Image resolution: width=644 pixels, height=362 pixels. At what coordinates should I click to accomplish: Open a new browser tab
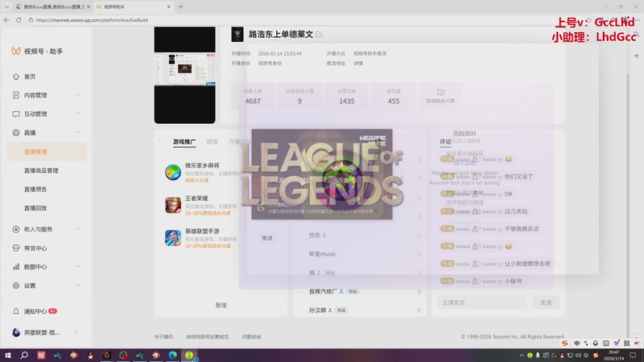[x=180, y=6]
